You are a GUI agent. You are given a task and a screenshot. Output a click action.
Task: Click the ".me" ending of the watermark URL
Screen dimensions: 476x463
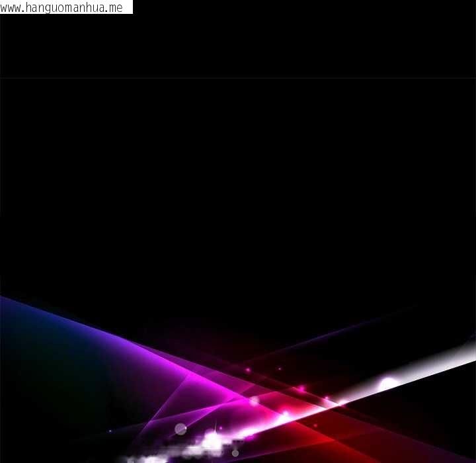click(x=114, y=7)
